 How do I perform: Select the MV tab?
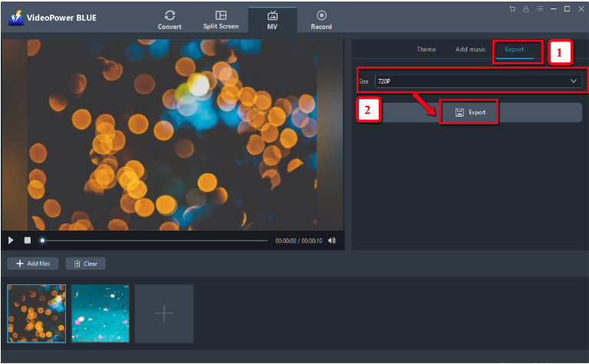coord(272,20)
